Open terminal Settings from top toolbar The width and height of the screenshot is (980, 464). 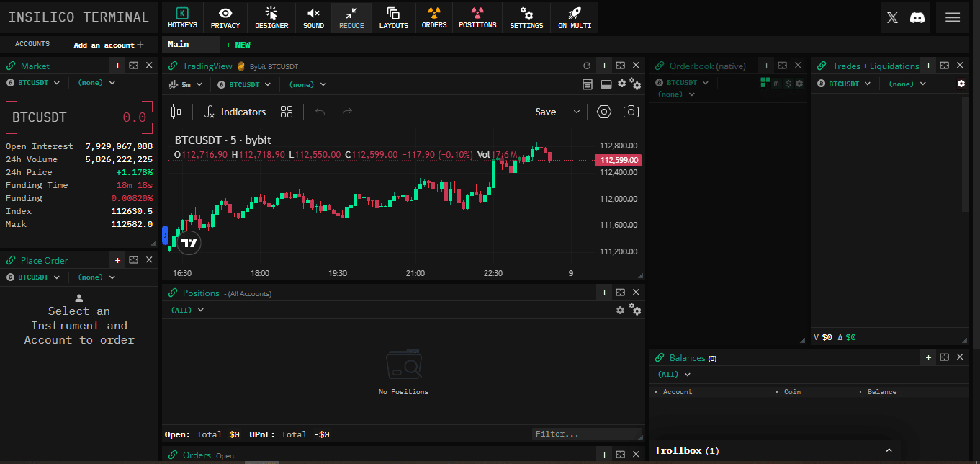tap(526, 18)
